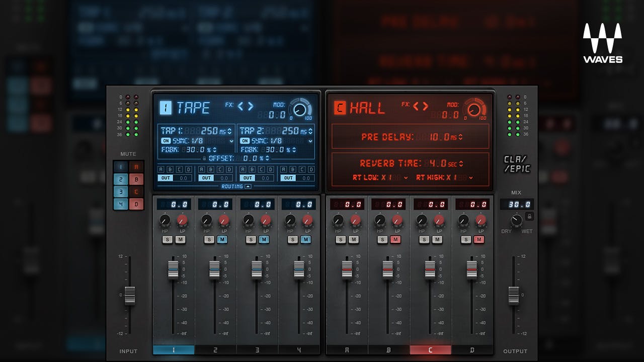Toggle mute button 1 in MUTE panel
Viewport: 644px width, 362px height.
[x=121, y=167]
